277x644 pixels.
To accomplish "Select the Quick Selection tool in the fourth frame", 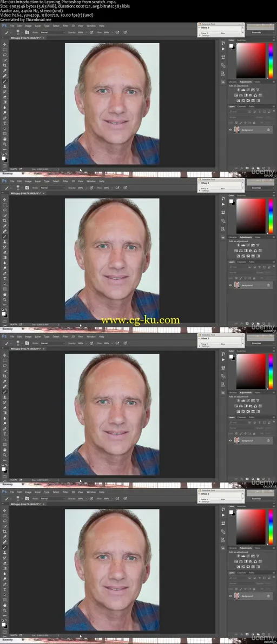I will (x=4, y=526).
